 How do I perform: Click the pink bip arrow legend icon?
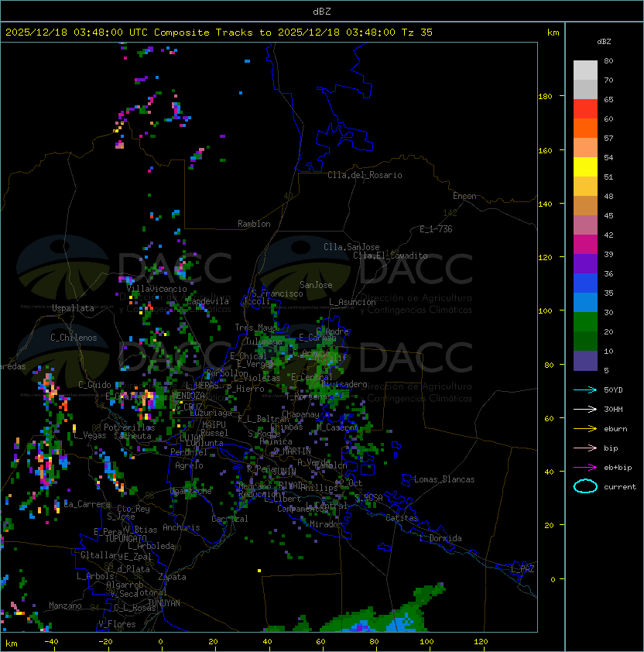point(585,448)
